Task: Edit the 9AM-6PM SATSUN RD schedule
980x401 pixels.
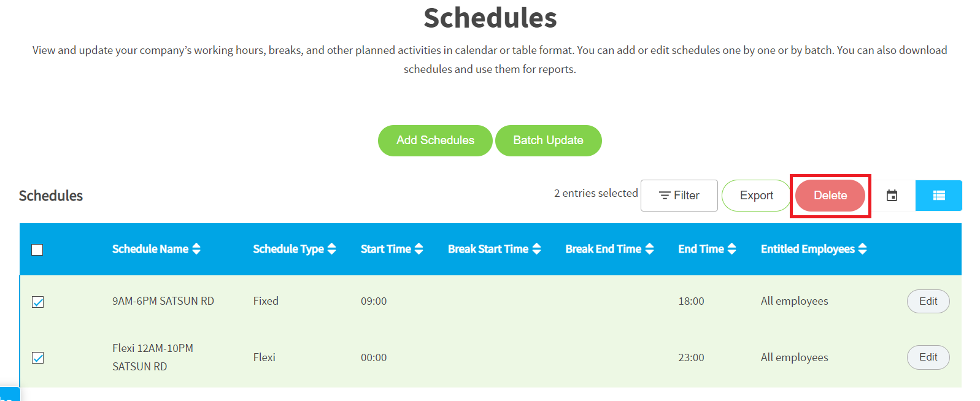Action: [x=928, y=301]
